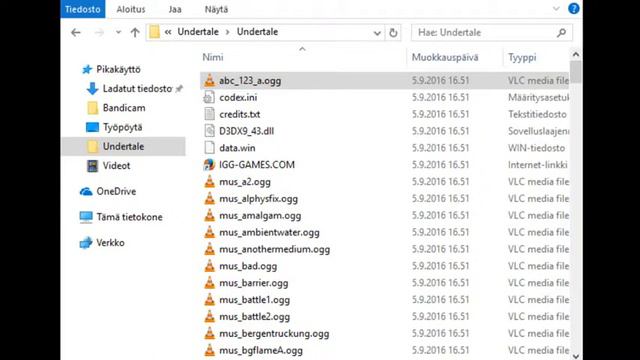Open Pikakäyttö quick access
640x360 pixels.
point(118,69)
